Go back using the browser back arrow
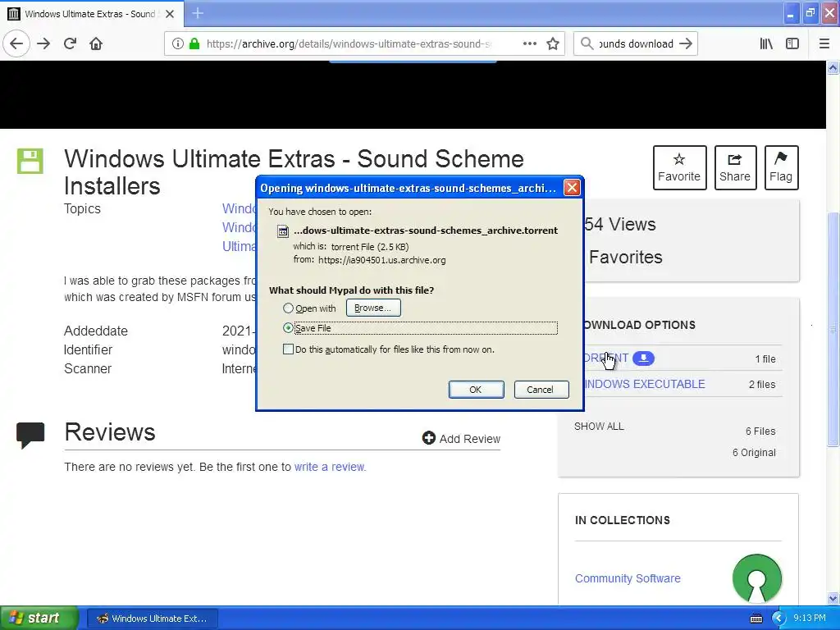Screen dimensions: 840x630 click(16, 43)
